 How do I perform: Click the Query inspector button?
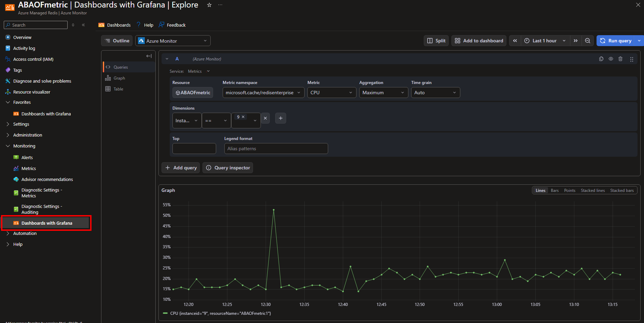pyautogui.click(x=228, y=168)
